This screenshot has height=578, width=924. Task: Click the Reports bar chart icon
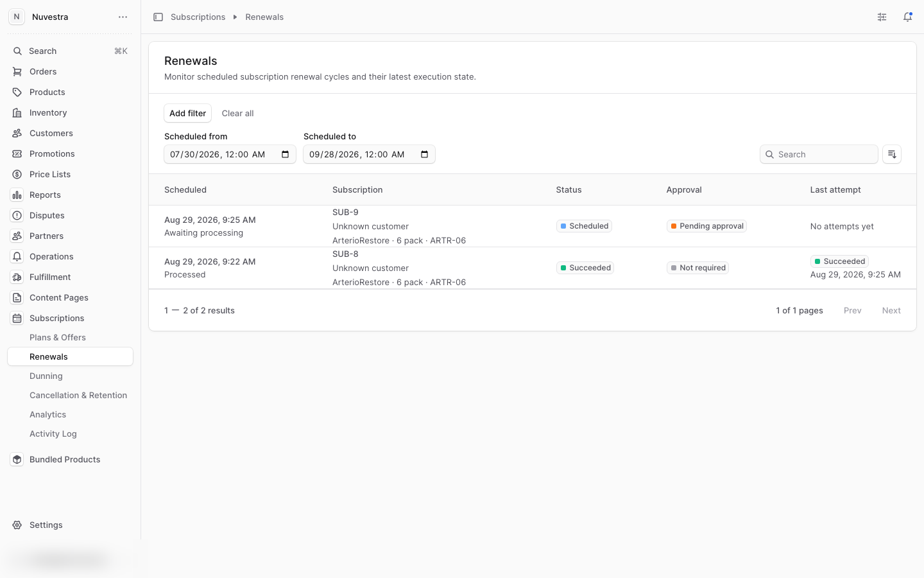click(17, 195)
